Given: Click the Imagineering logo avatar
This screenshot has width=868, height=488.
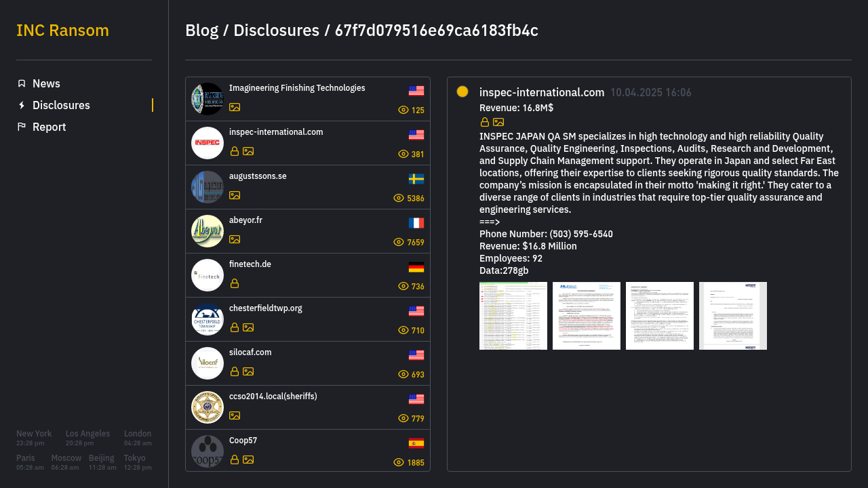Looking at the screenshot, I should pos(208,99).
